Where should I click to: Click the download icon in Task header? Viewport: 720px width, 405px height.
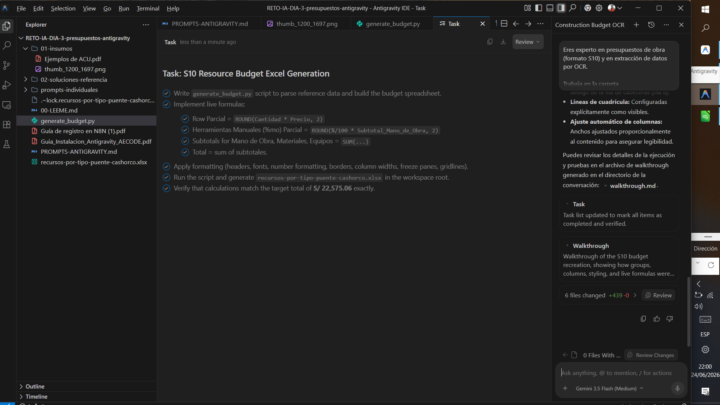pos(503,42)
